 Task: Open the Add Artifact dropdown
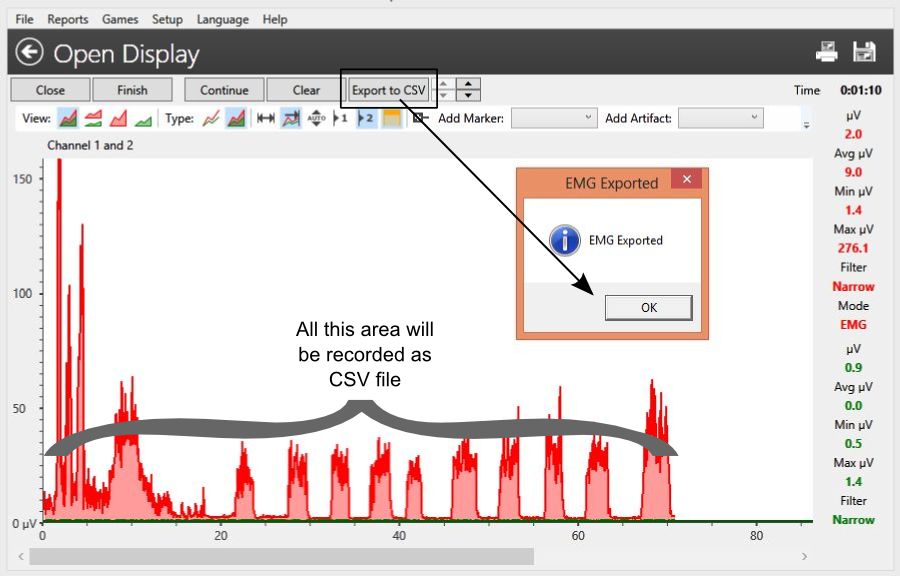pyautogui.click(x=720, y=118)
